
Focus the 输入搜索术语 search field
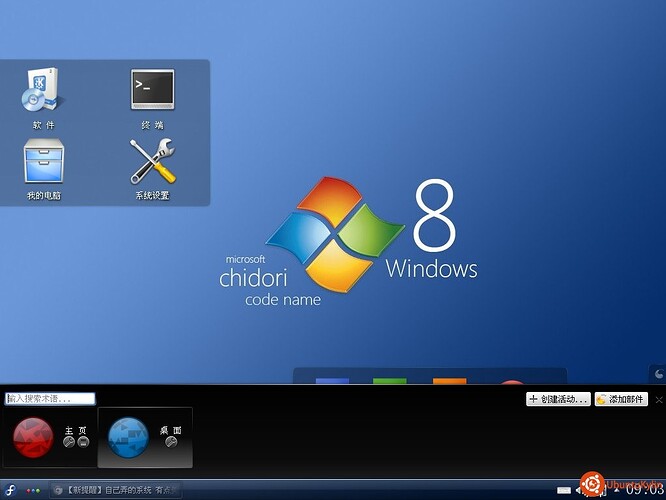(x=50, y=398)
